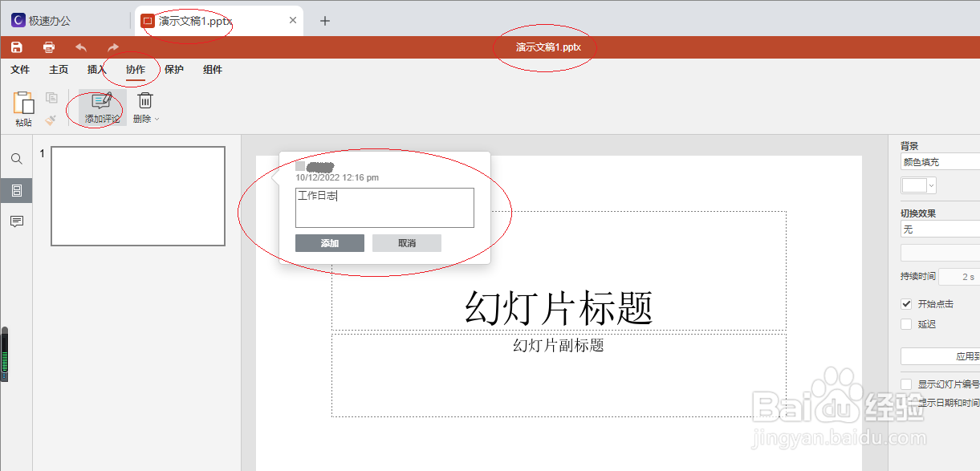The width and height of the screenshot is (980, 471).
Task: Enable the 延迟 delay checkbox
Action: 908,323
